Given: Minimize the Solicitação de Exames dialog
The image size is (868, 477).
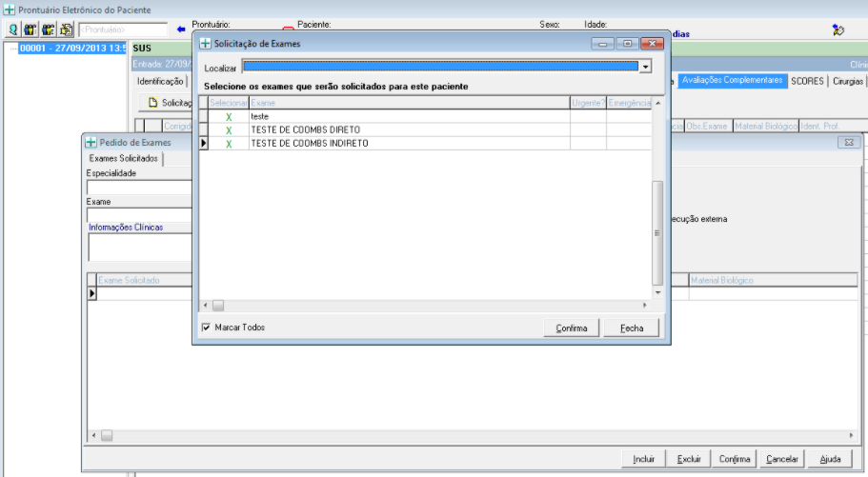Looking at the screenshot, I should click(x=603, y=43).
